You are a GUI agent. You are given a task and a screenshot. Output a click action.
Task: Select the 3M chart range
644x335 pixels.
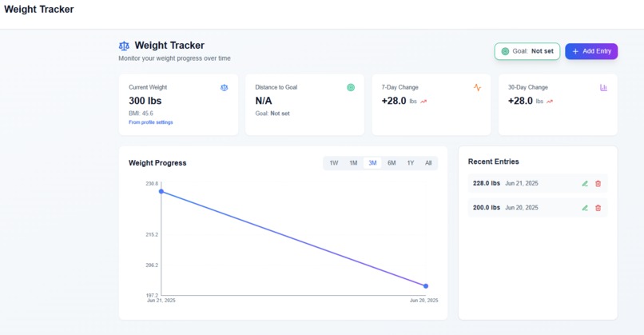click(372, 163)
